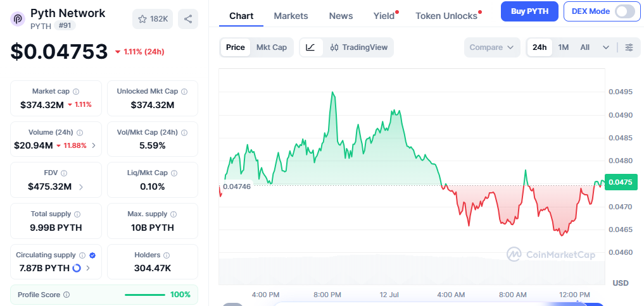The image size is (644, 306).
Task: Toggle DEX Mode switch
Action: (625, 11)
